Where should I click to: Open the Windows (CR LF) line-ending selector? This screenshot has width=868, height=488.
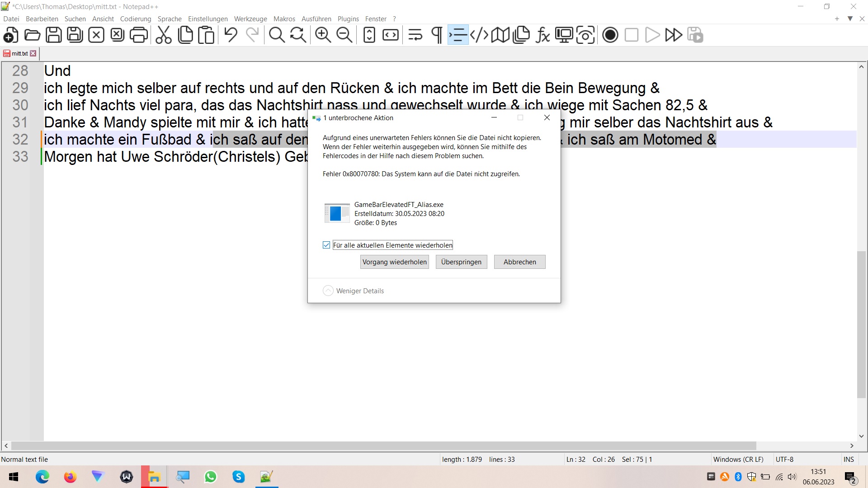[738, 460]
